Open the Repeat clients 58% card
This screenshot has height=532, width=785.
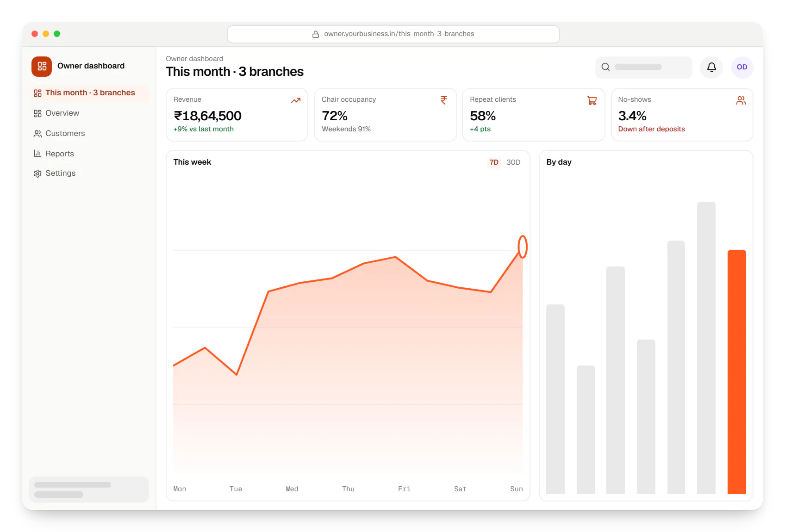tap(533, 115)
